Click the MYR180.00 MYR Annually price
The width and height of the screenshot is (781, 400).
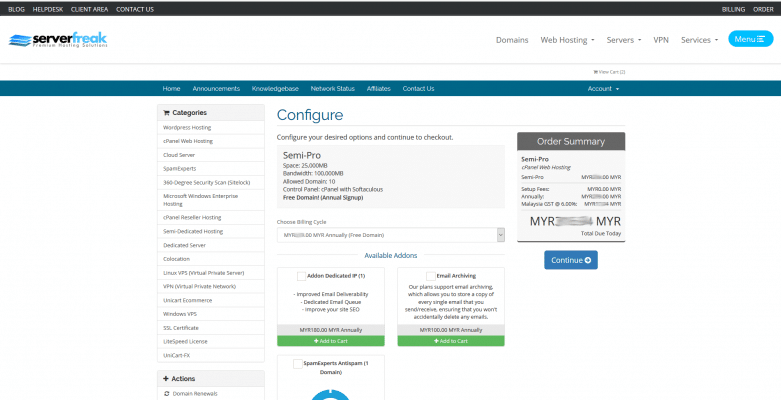(x=331, y=330)
